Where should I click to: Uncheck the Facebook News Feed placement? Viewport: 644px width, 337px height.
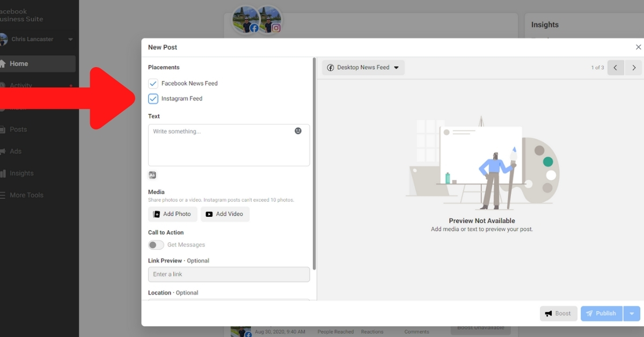153,83
